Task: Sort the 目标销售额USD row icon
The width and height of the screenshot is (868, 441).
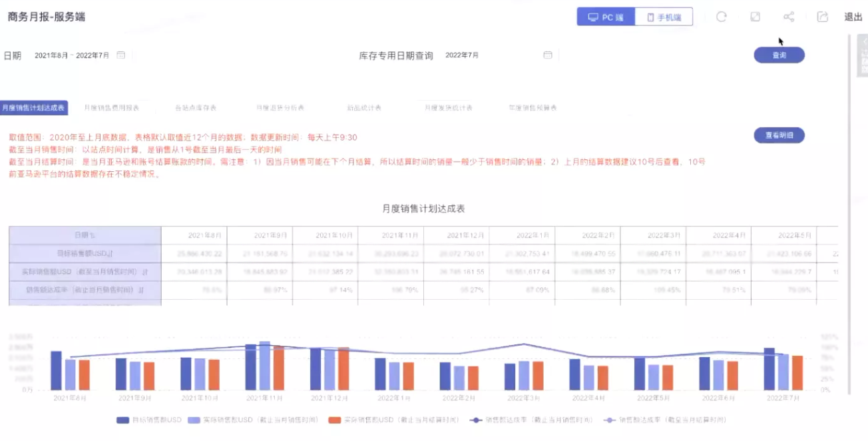Action: pos(110,254)
